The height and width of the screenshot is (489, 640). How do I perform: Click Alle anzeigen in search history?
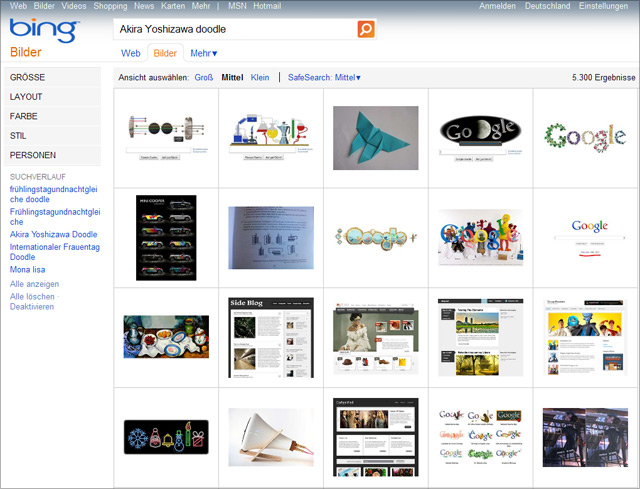click(34, 284)
